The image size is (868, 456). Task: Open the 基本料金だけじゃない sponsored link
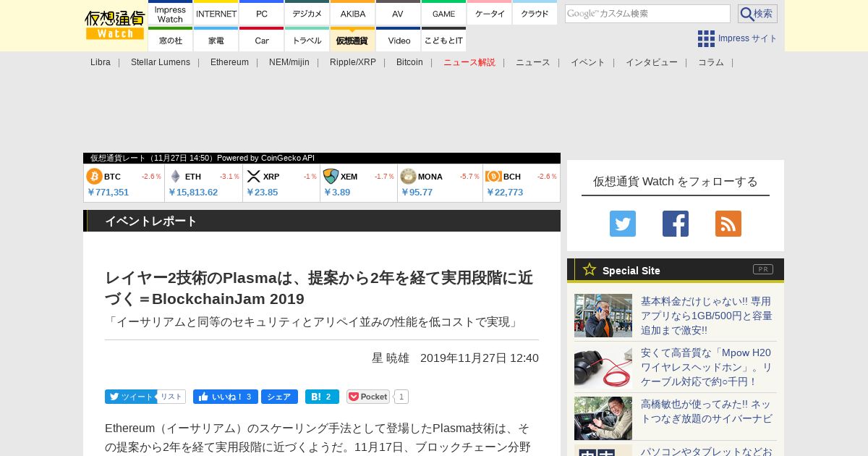point(707,316)
